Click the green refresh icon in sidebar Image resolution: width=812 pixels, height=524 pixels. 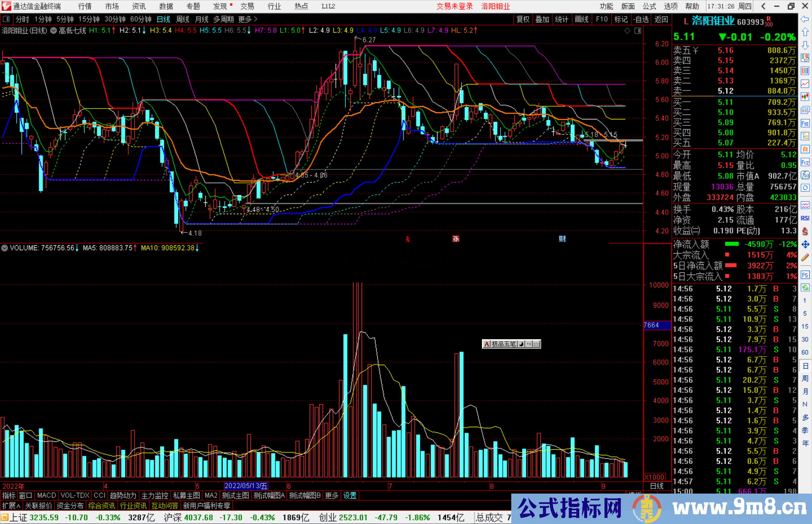click(805, 288)
